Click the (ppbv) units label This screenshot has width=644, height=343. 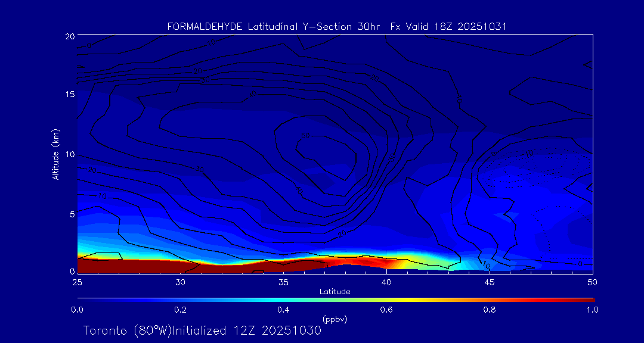pyautogui.click(x=335, y=319)
